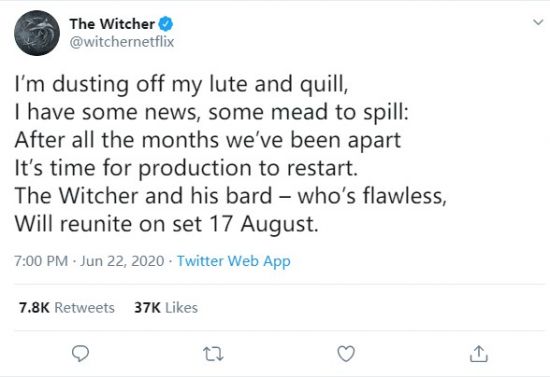
Task: Open The Witcher display name profile
Action: [x=112, y=24]
